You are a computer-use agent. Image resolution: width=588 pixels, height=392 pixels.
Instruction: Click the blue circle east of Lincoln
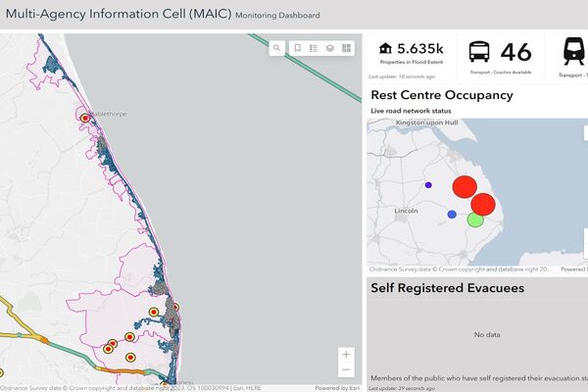click(451, 214)
